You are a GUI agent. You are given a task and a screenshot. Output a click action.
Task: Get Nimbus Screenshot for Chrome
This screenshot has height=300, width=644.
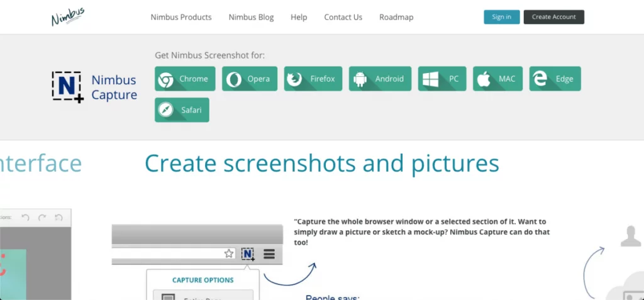186,79
